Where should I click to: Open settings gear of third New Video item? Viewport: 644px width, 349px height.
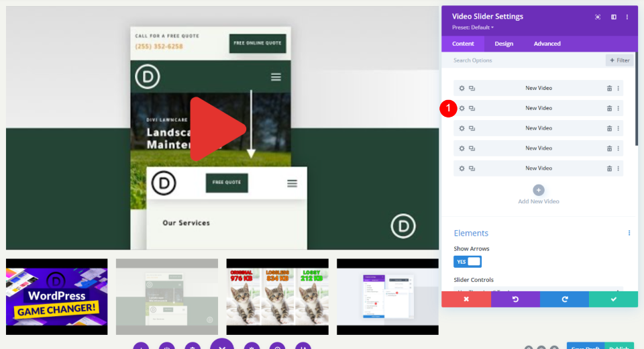pos(462,129)
